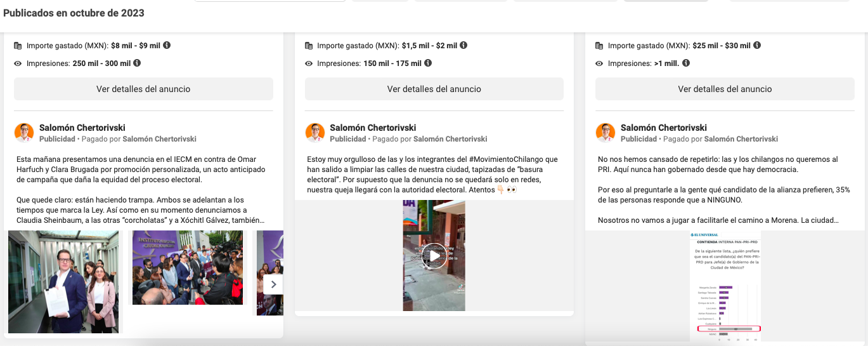The image size is (868, 346).
Task: Click Salomón Chertorivski avatar in third ad
Action: click(606, 133)
